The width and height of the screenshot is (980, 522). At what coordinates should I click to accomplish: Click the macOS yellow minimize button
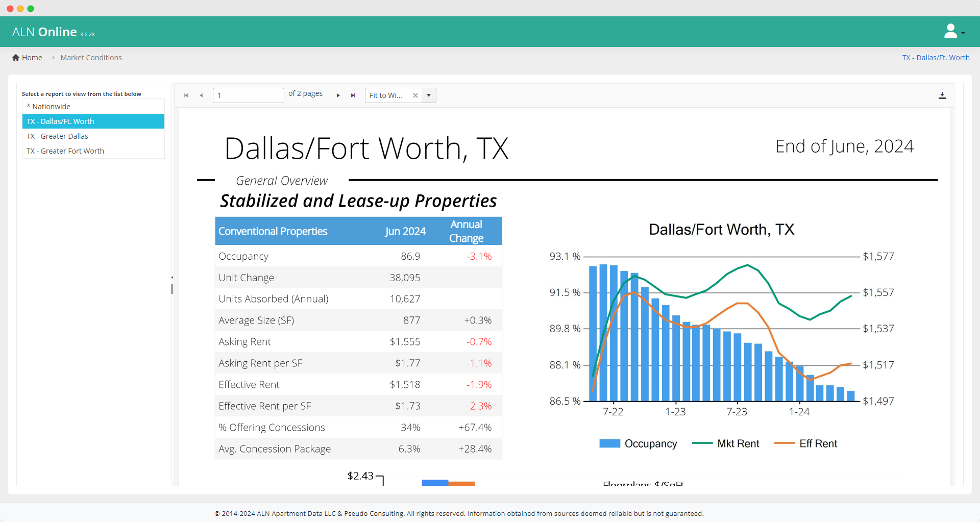(x=20, y=9)
